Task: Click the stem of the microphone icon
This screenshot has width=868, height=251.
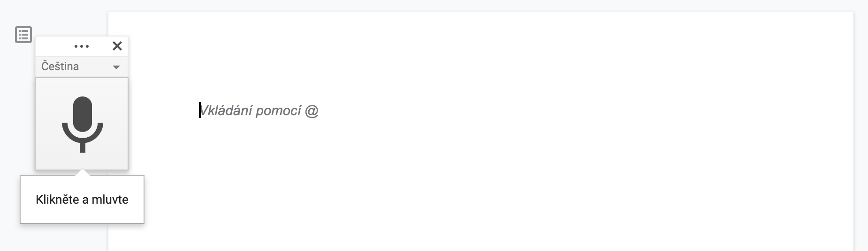Action: [83, 147]
